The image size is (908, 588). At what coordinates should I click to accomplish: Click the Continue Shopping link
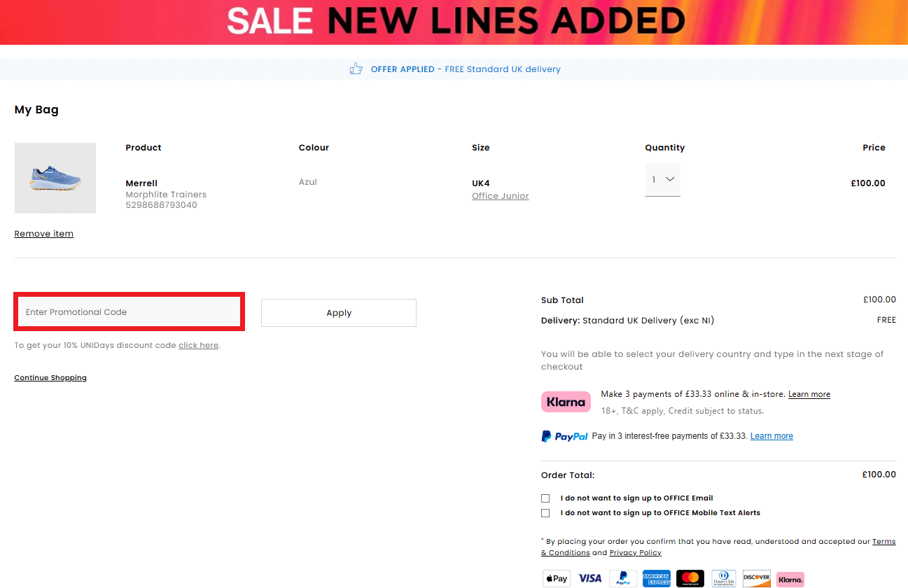[x=50, y=378]
